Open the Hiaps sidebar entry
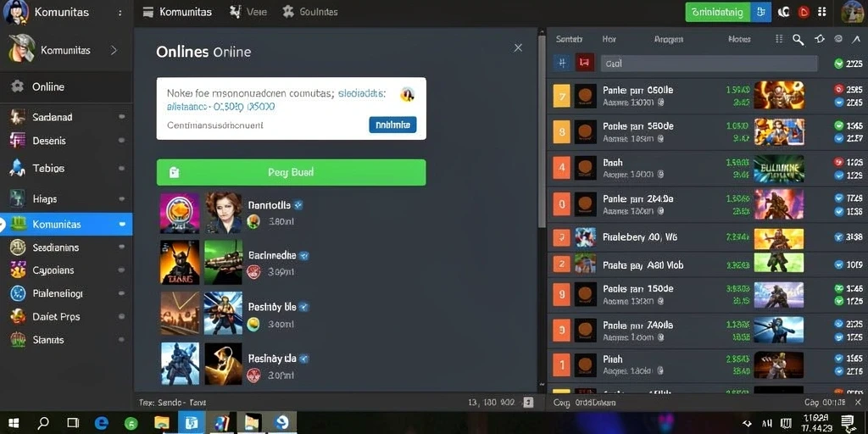Screen dimensions: 868x434 [66, 198]
